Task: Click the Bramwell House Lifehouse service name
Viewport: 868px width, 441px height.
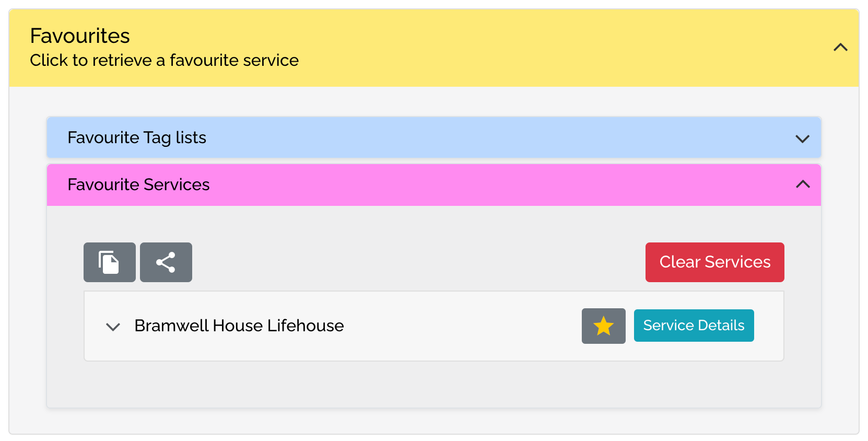Action: click(239, 326)
